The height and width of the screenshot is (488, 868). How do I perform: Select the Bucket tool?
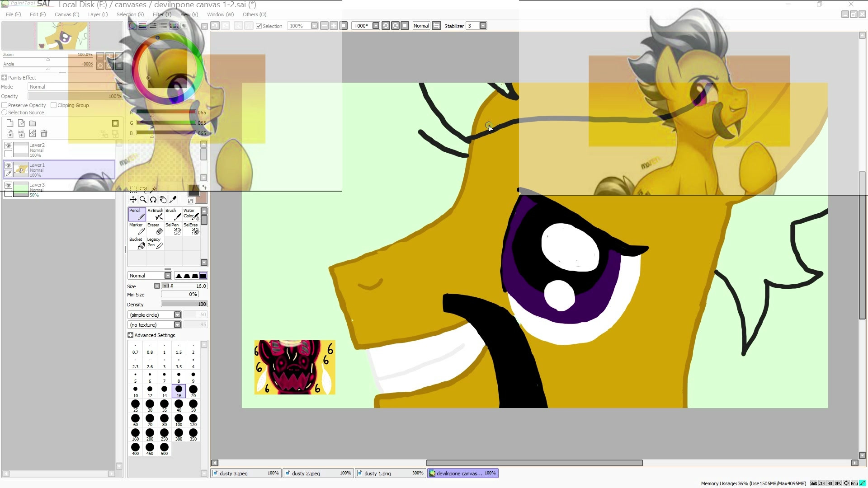(x=137, y=243)
